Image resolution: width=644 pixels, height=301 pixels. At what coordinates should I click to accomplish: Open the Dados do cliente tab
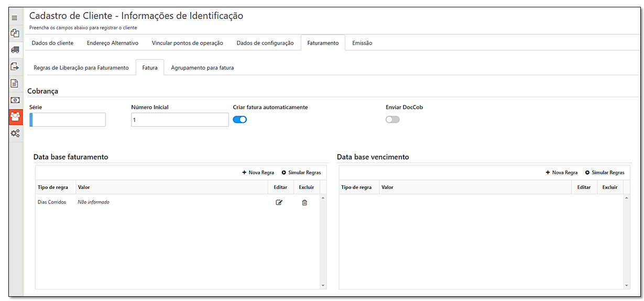click(x=52, y=43)
